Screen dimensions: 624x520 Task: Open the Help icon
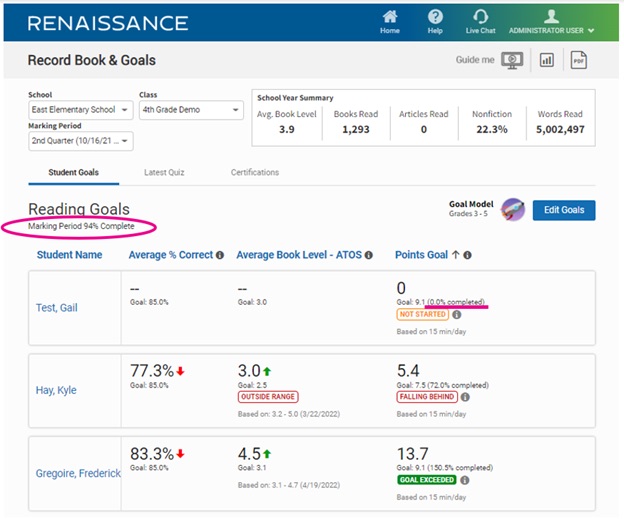[435, 22]
